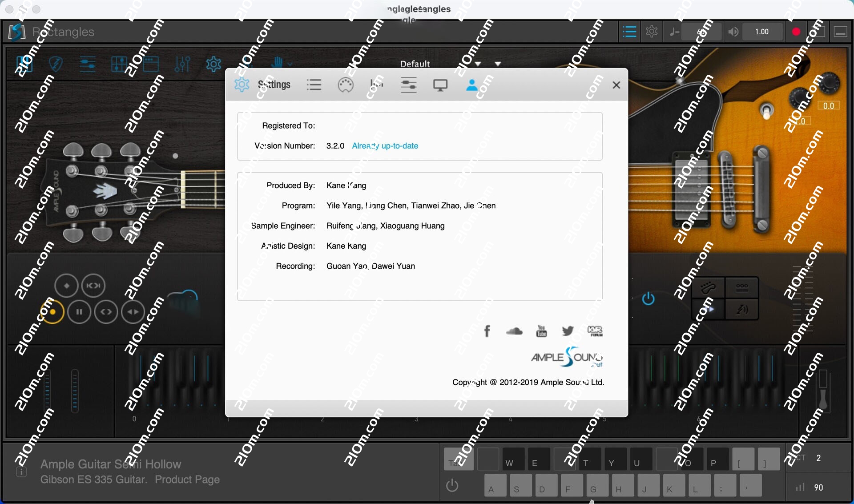The image size is (854, 504).
Task: Click the velocity value 90
Action: (x=819, y=488)
